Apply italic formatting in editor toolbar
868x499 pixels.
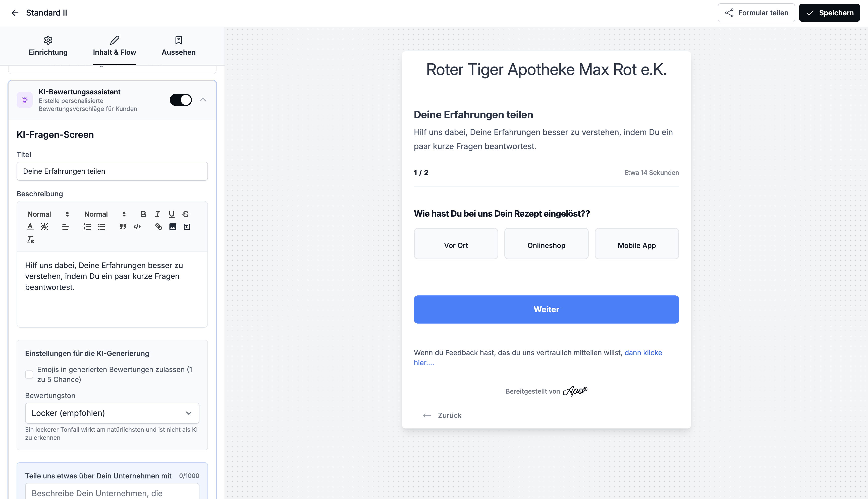[157, 214]
